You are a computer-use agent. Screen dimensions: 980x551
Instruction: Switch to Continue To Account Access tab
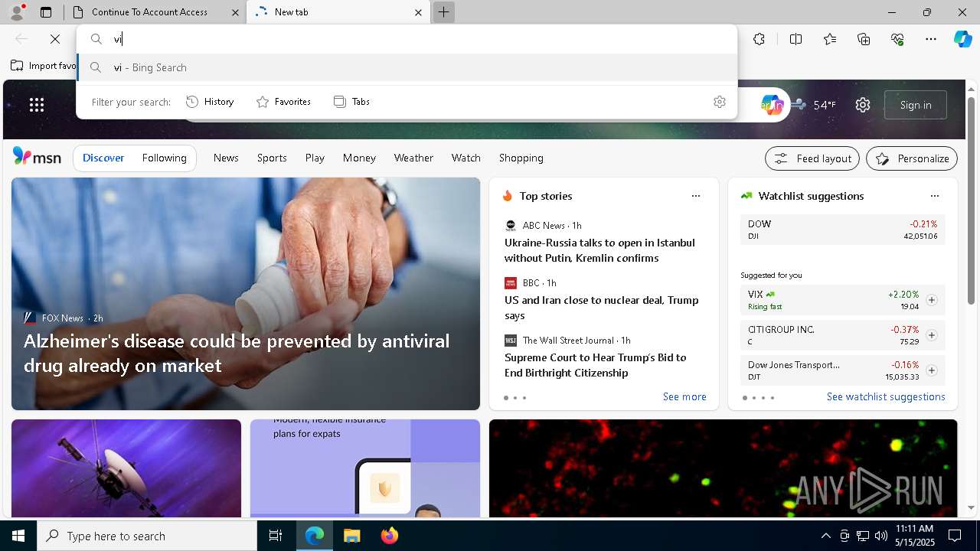tap(155, 12)
